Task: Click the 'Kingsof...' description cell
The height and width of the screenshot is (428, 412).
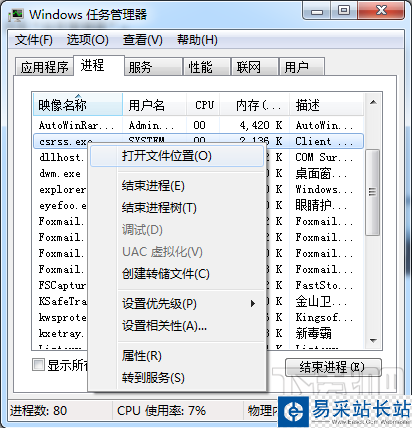Action: click(324, 317)
